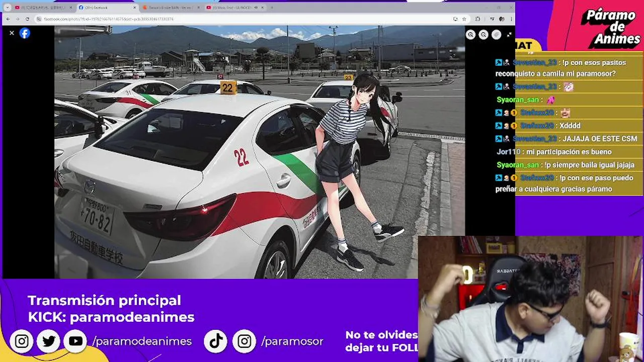Open the browser profile avatar
The width and height of the screenshot is (644, 362).
coord(502,19)
